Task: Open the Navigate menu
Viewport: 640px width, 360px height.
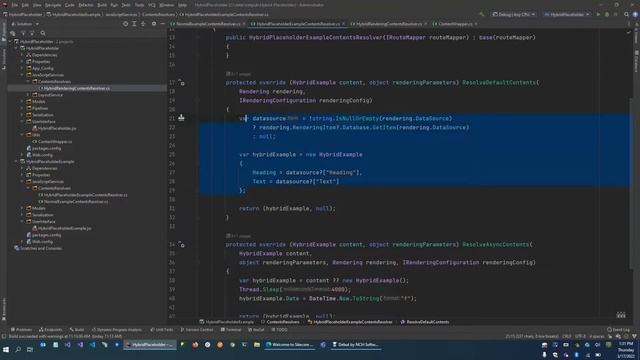Action: pos(53,5)
